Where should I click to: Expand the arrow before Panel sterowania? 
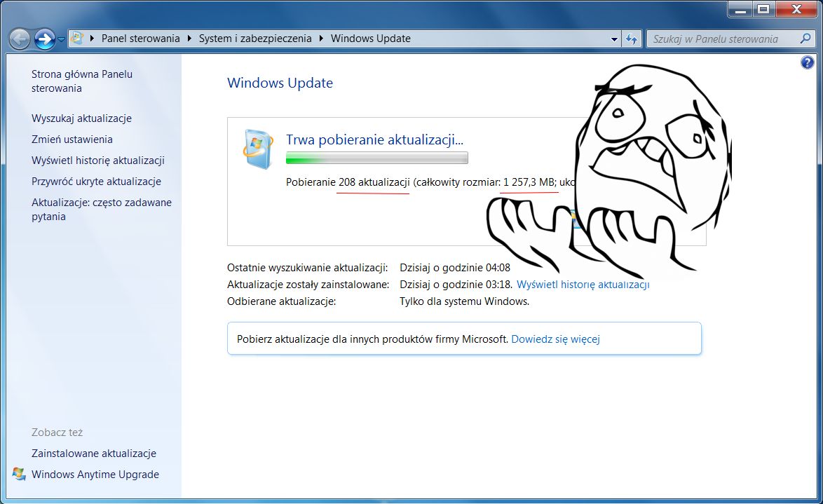[x=92, y=39]
